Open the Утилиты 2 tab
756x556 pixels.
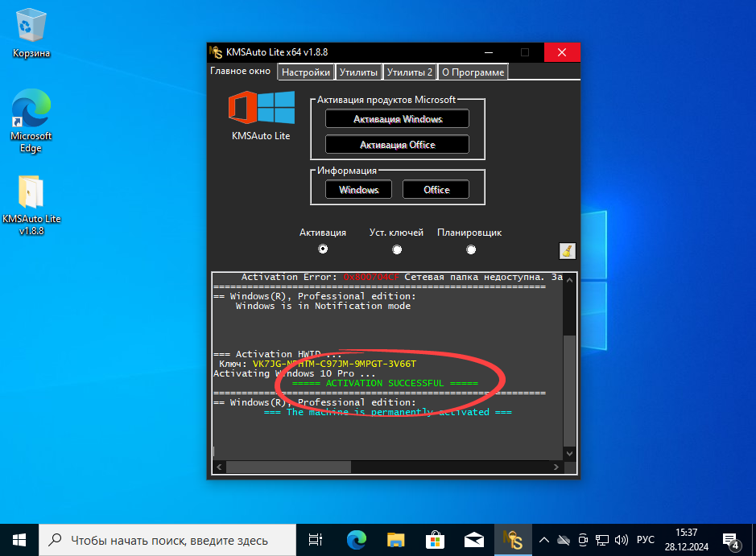pos(409,72)
